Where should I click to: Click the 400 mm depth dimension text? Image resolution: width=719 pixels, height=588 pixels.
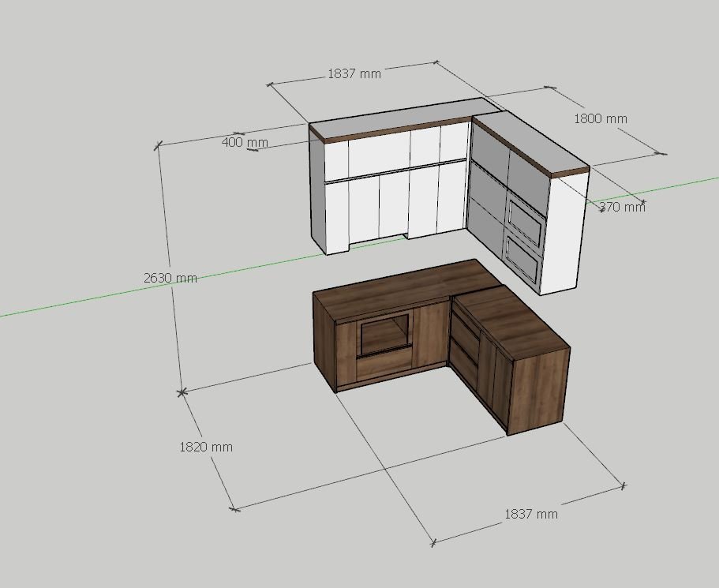pyautogui.click(x=245, y=142)
